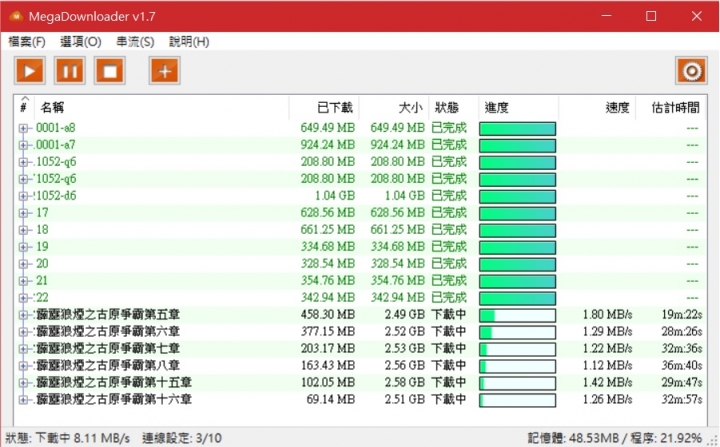Open the 串流(S) menu
Screen dimensions: 720x447
(135, 42)
